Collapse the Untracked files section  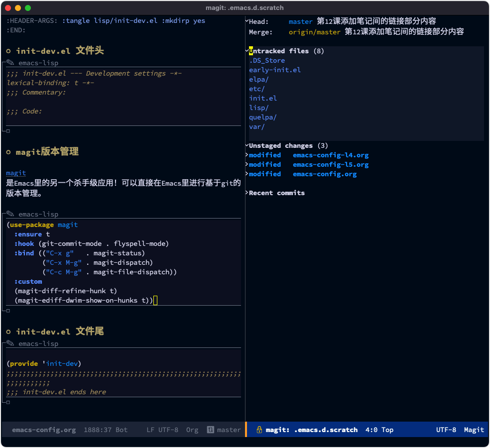(x=247, y=50)
